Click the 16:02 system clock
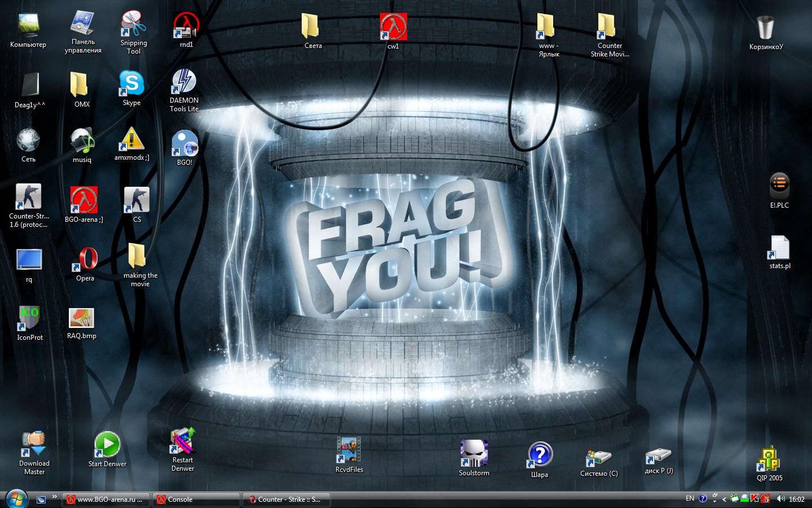812x508 pixels. tap(797, 499)
